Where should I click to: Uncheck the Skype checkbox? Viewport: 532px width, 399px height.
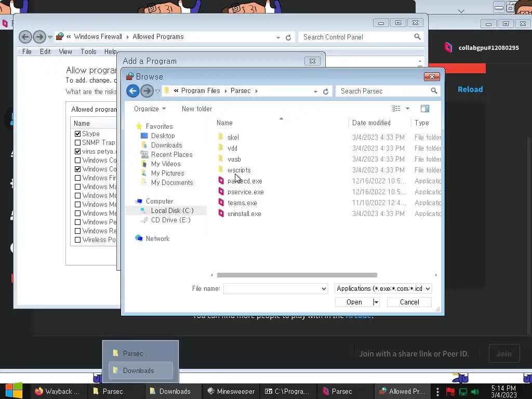point(78,134)
